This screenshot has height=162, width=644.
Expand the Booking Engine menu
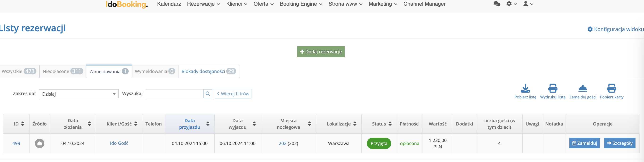pyautogui.click(x=301, y=4)
